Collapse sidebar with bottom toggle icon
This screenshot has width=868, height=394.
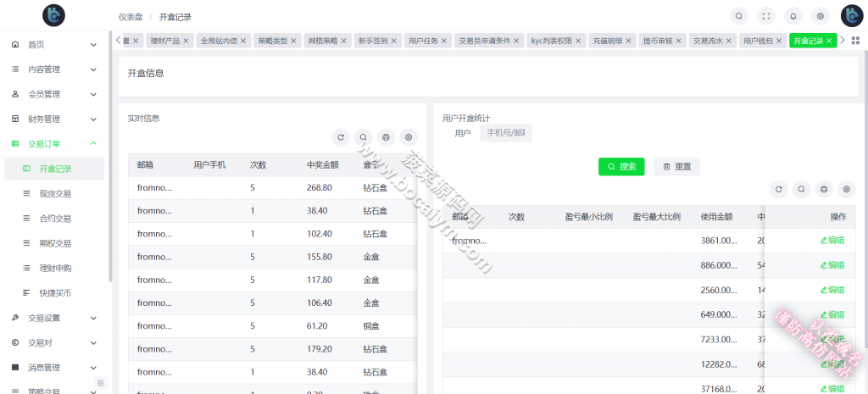[x=100, y=382]
